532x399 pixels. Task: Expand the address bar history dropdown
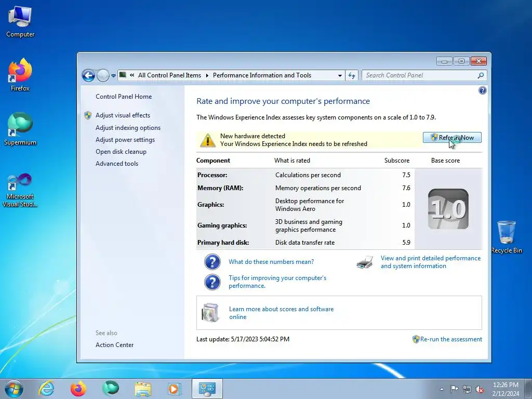[x=340, y=76]
